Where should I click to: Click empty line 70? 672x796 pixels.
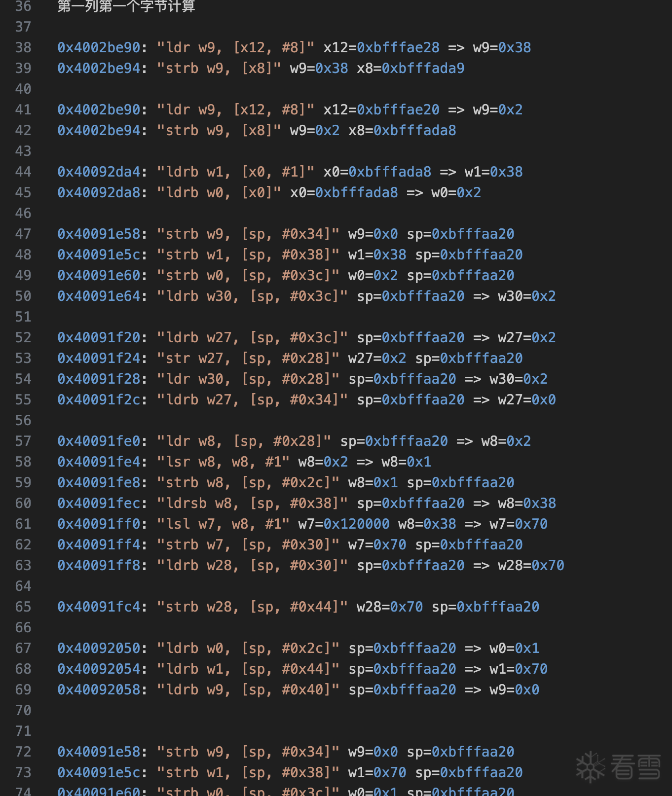point(336,710)
